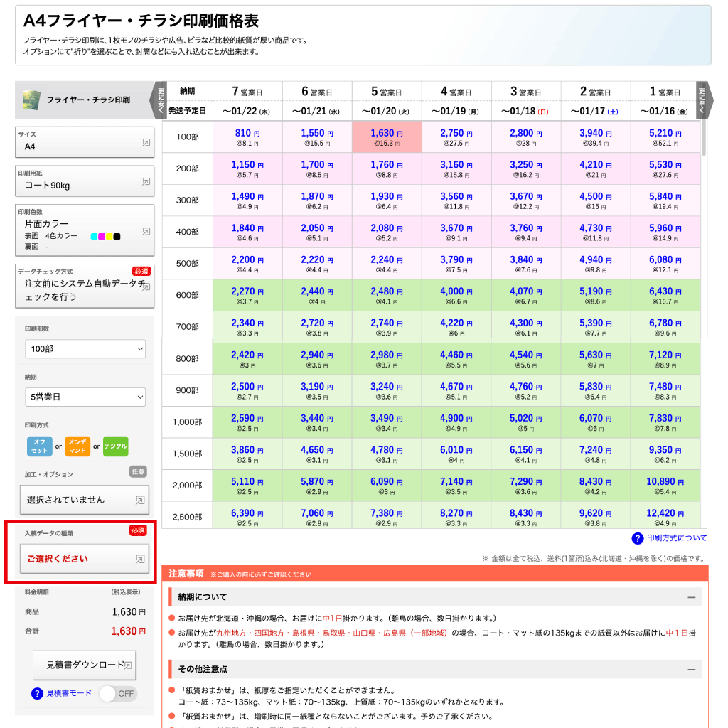This screenshot has height=728, width=728.
Task: Open the 印刷部数 dropdown showing 100部
Action: [x=85, y=349]
